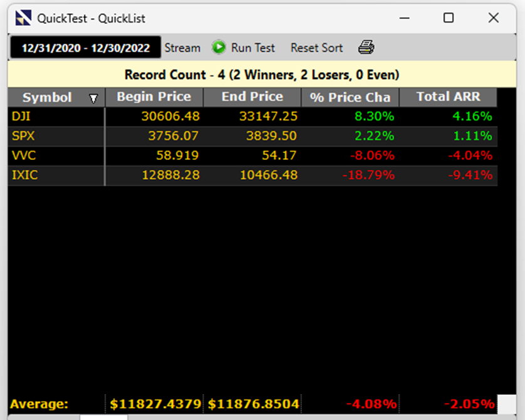Click the printer icon in toolbar
The image size is (525, 420).
pyautogui.click(x=366, y=48)
